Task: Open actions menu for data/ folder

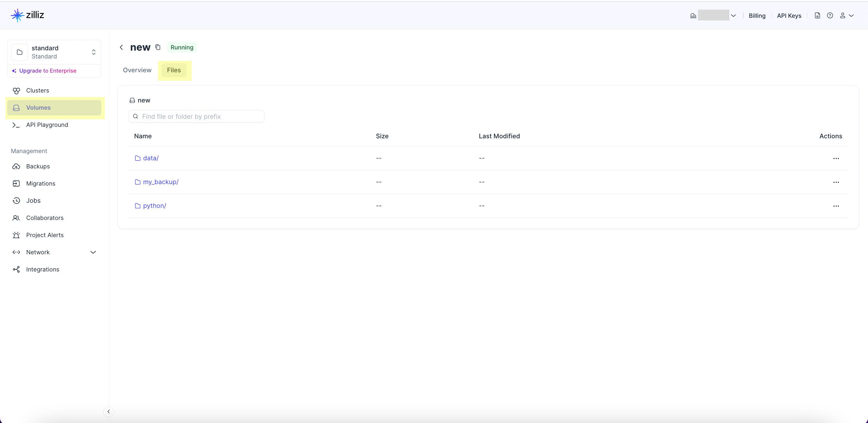Action: (836, 158)
